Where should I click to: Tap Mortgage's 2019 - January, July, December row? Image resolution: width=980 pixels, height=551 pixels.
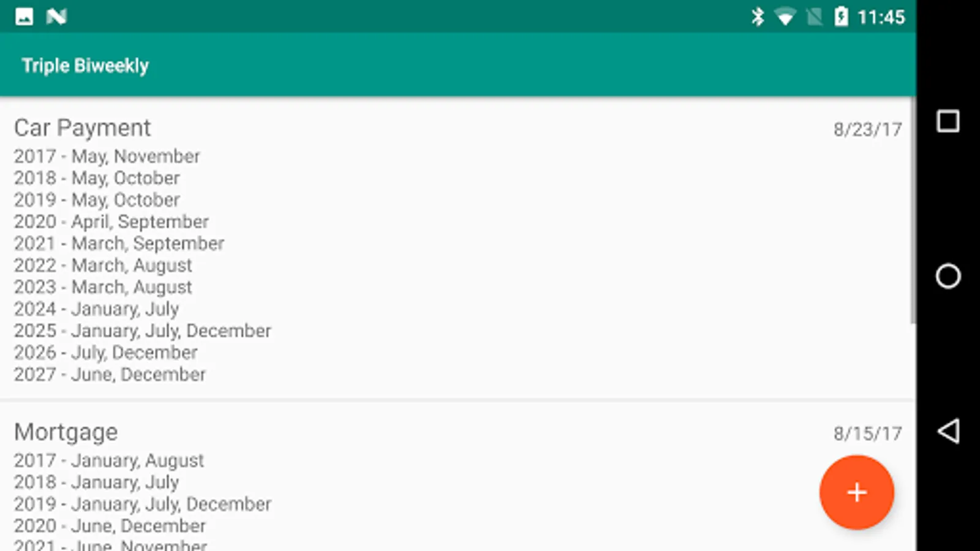click(142, 504)
